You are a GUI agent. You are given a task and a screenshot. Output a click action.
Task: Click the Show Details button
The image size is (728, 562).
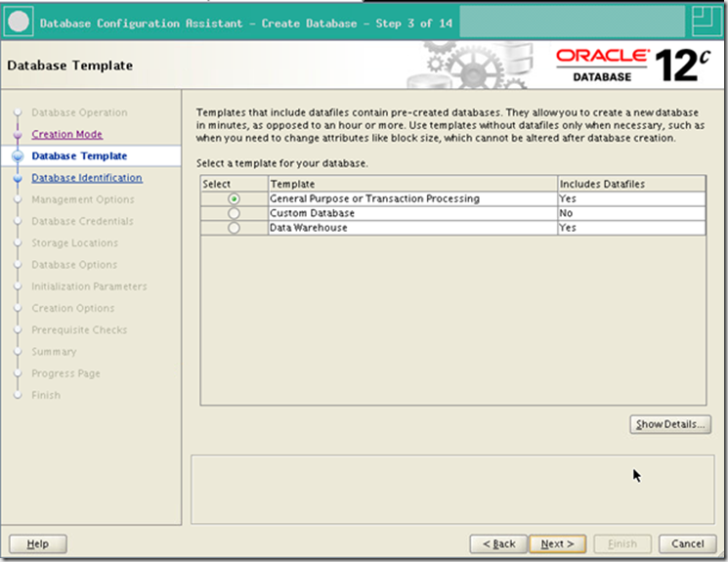tap(670, 424)
